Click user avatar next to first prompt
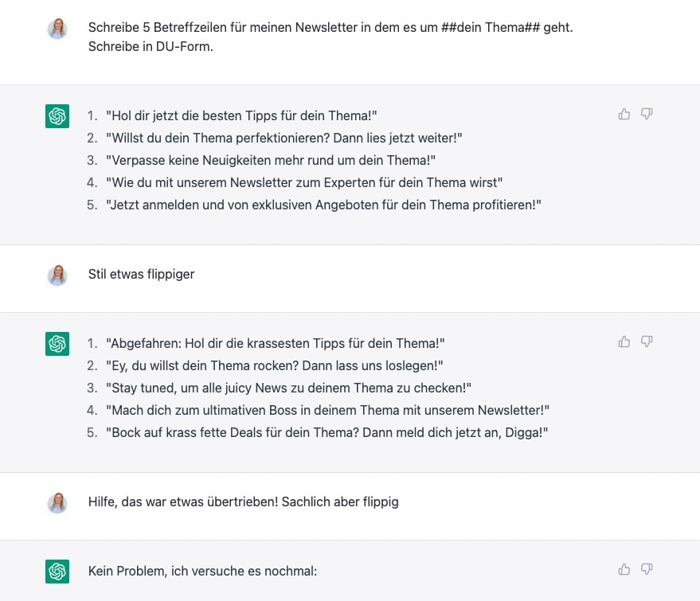 [x=57, y=29]
